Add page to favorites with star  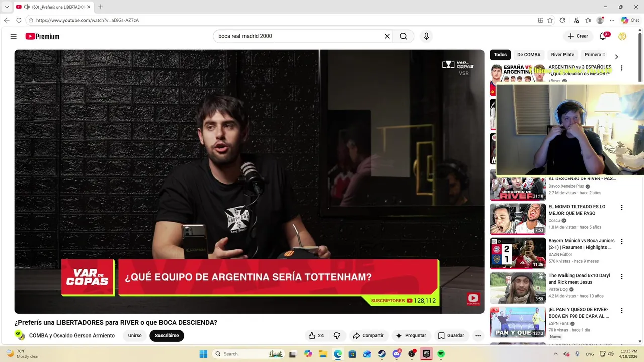(x=550, y=20)
